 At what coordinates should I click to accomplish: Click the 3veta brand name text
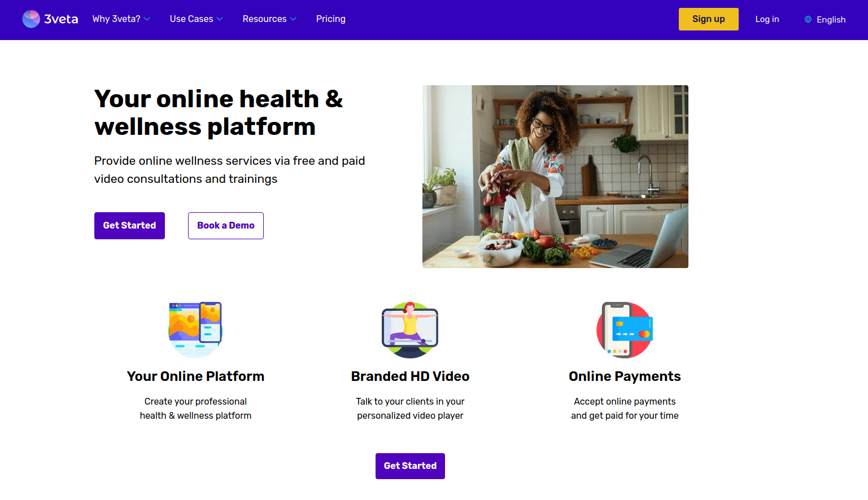(x=61, y=19)
